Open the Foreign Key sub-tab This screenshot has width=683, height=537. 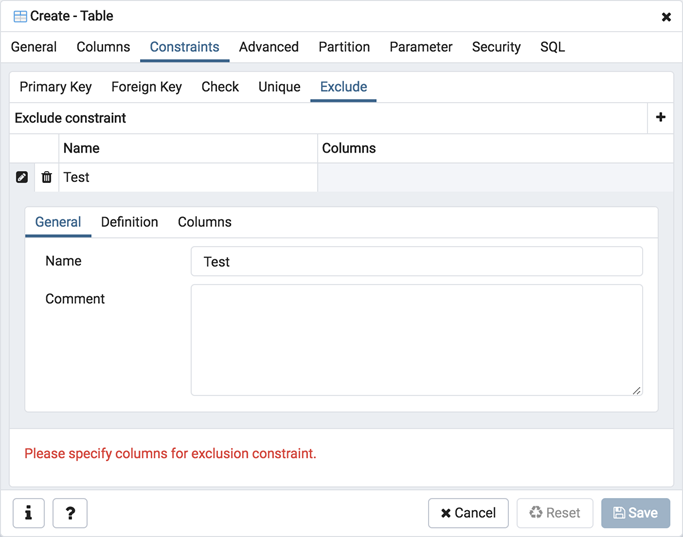pos(147,87)
